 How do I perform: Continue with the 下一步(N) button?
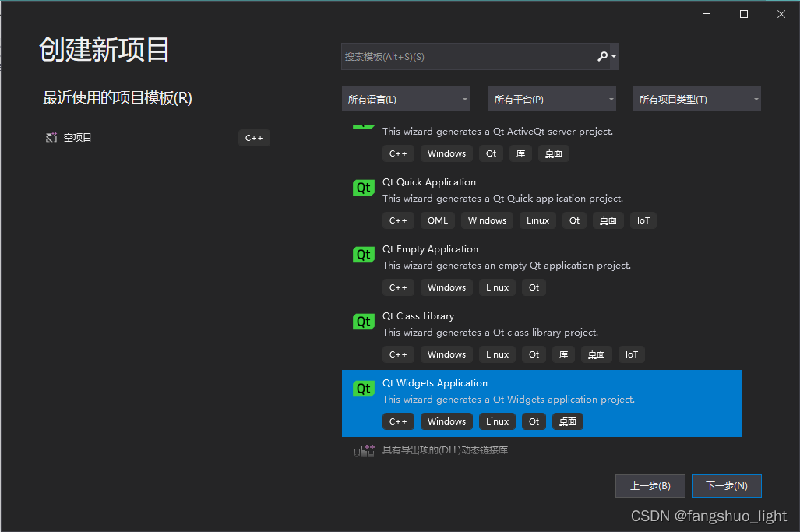click(727, 486)
